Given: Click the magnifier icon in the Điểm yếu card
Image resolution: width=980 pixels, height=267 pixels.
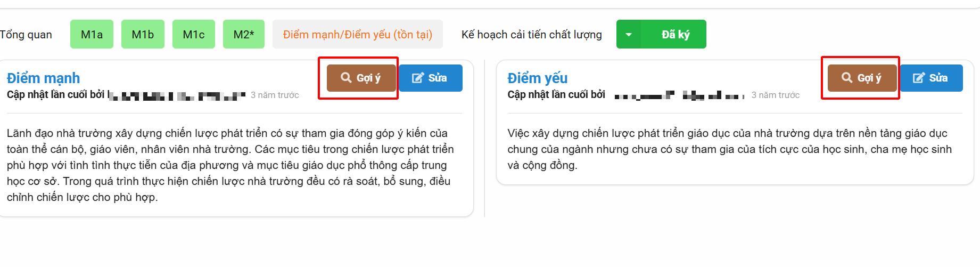Looking at the screenshot, I should click(x=847, y=78).
